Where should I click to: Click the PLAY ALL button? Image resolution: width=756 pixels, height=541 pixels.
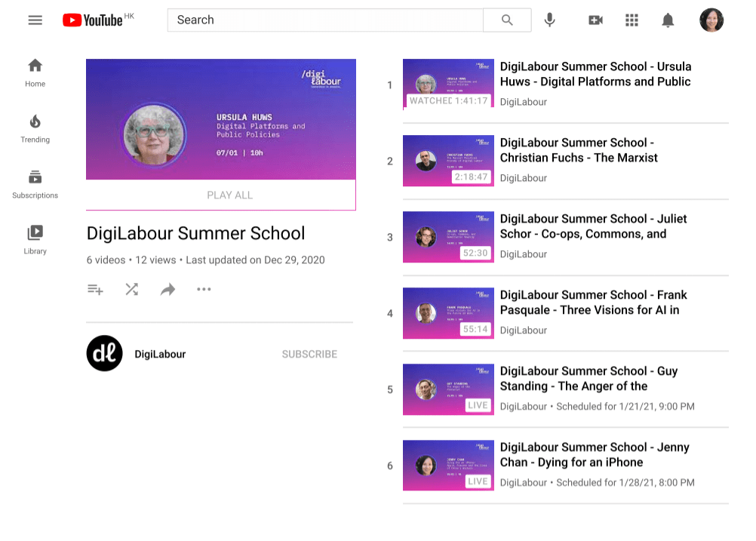pos(229,195)
